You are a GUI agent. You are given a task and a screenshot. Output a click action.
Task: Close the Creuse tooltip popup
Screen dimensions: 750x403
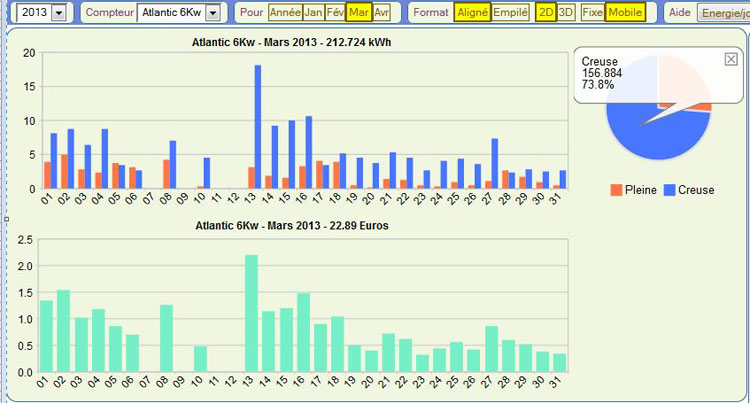pos(731,60)
